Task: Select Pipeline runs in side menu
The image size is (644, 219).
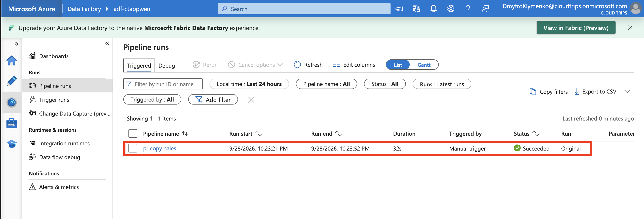Action: [67, 86]
